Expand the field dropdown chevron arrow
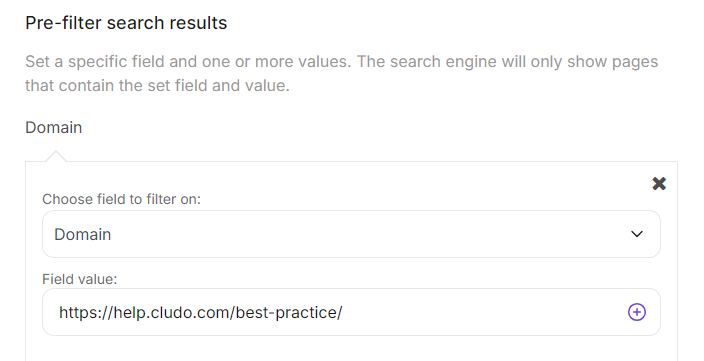This screenshot has width=704, height=361. point(637,234)
